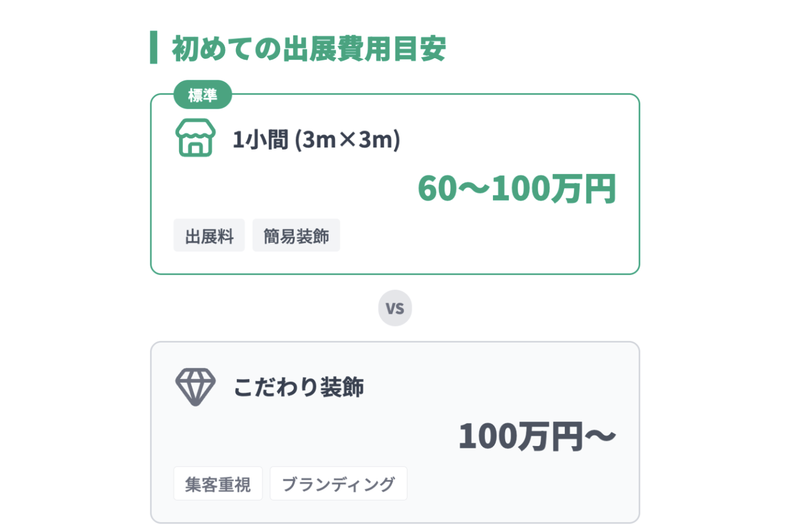Click the green 標準 badge
The width and height of the screenshot is (805, 532).
click(x=202, y=95)
